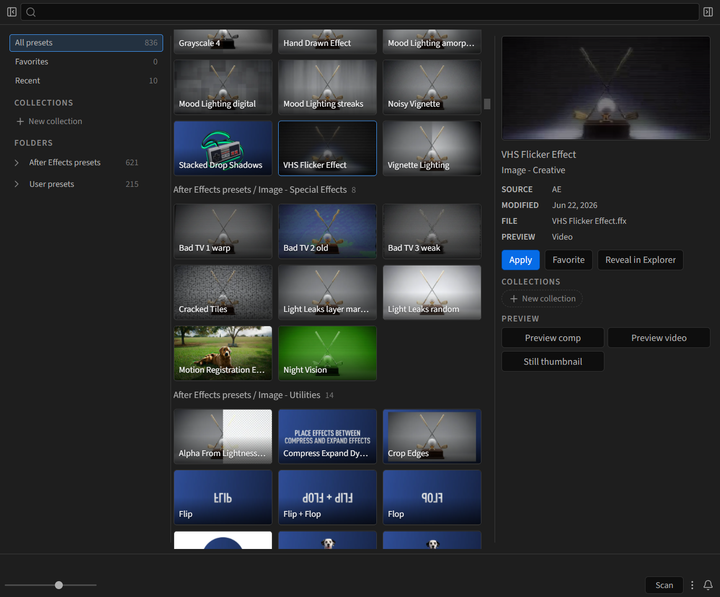
Task: Select the Cracked Tiles preset
Action: [223, 293]
